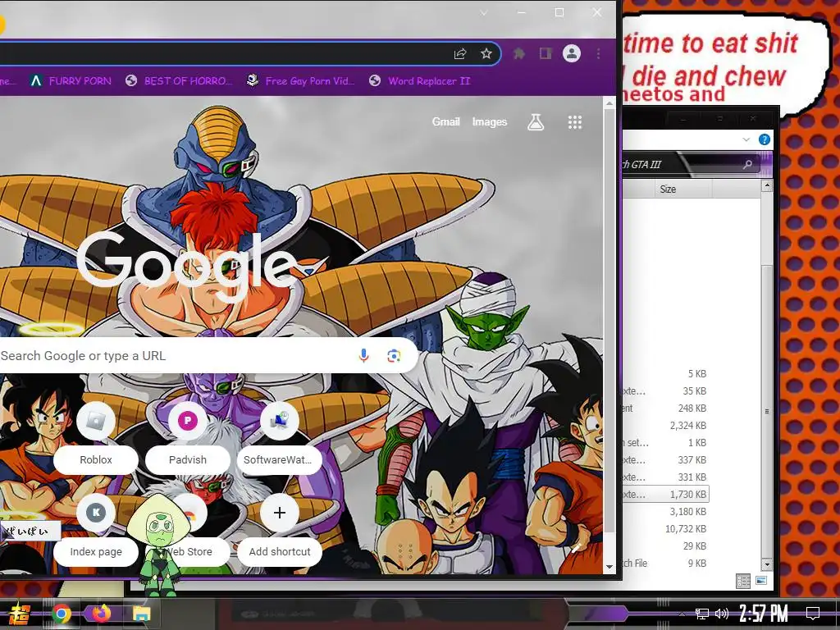The width and height of the screenshot is (840, 630).
Task: Open Chrome from the taskbar
Action: [x=61, y=614]
